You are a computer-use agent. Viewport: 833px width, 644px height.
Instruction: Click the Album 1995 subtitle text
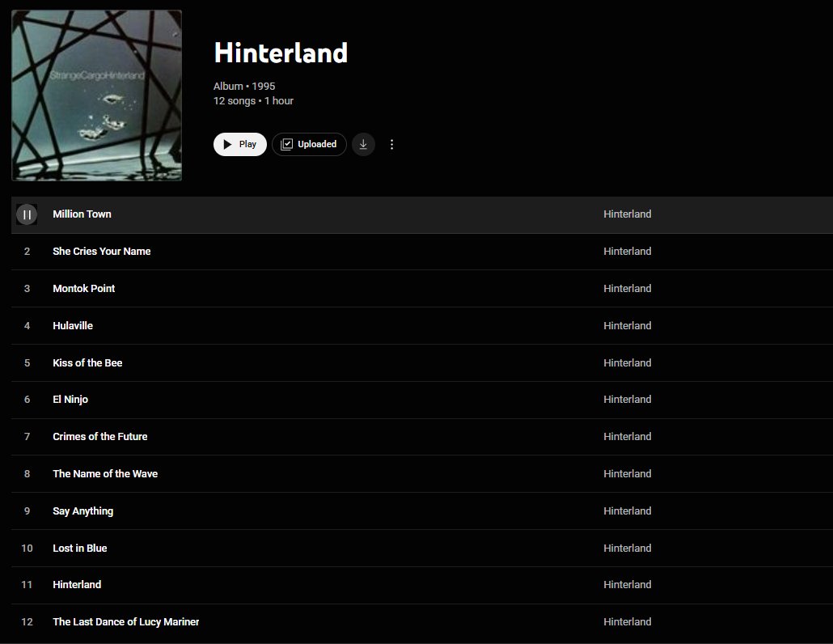pos(244,86)
